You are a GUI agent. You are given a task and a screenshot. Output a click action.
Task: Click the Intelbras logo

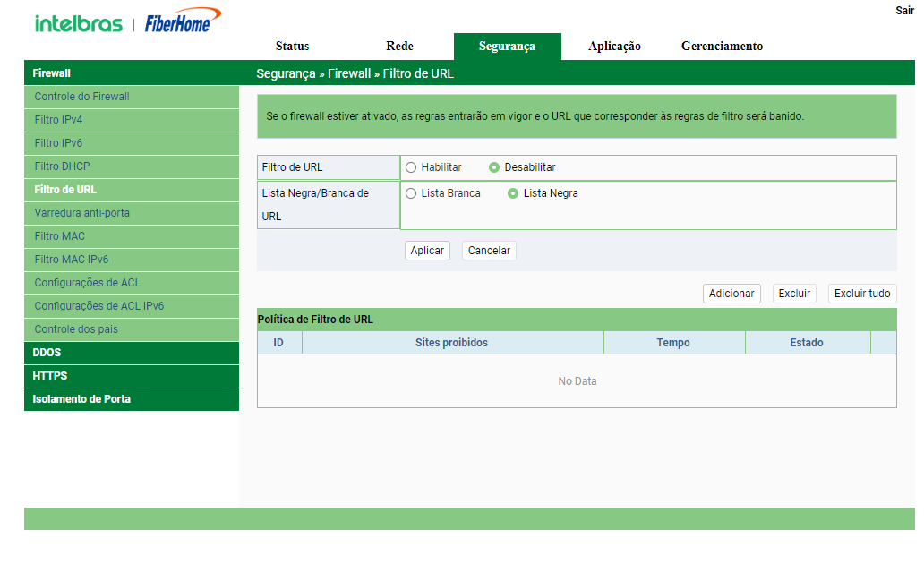79,23
